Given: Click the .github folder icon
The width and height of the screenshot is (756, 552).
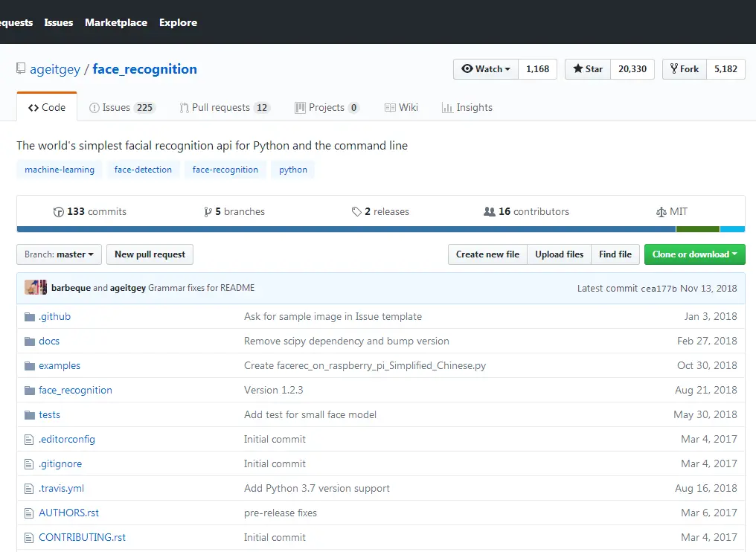Looking at the screenshot, I should 30,317.
